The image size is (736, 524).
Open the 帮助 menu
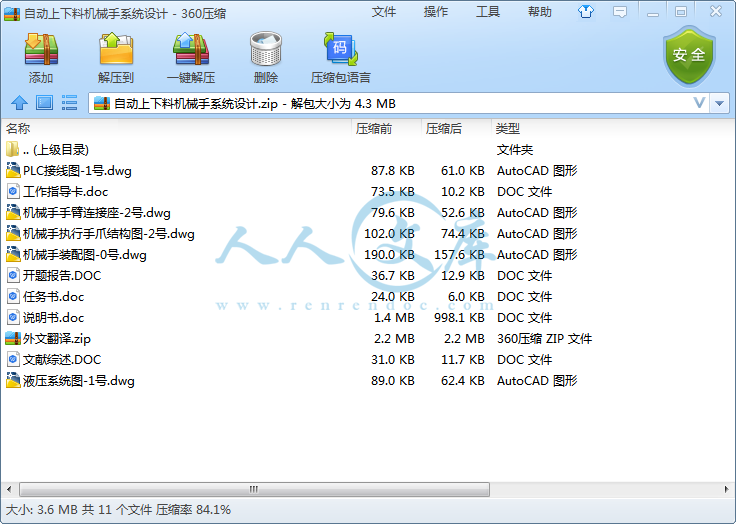(540, 12)
